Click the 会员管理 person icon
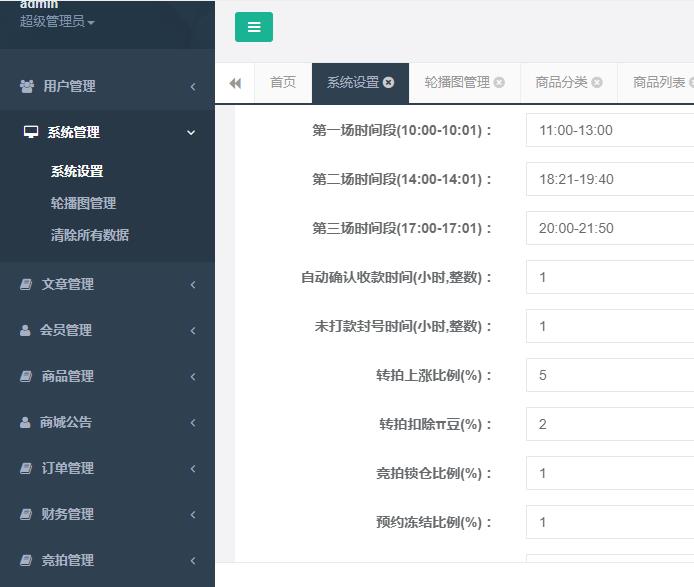Image resolution: width=694 pixels, height=587 pixels. pos(25,331)
